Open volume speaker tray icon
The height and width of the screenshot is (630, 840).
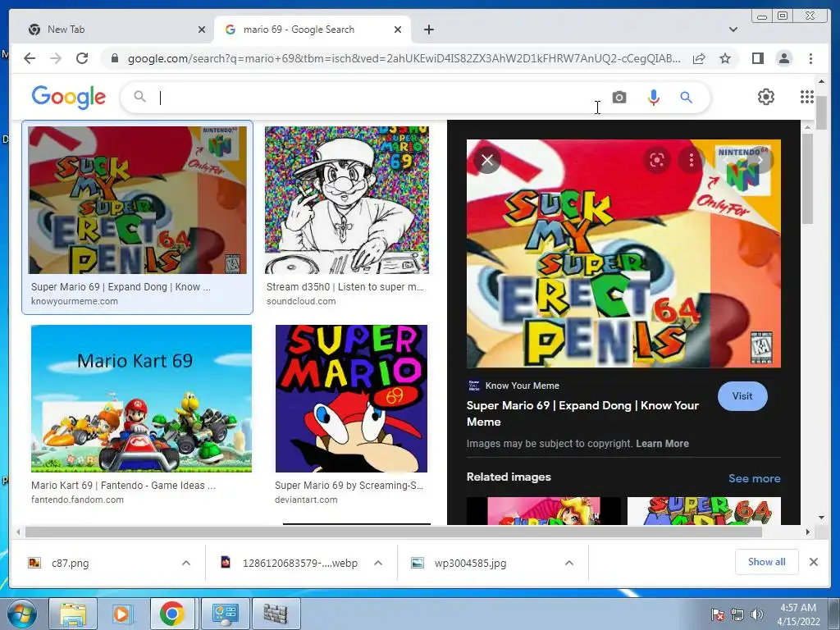pyautogui.click(x=757, y=614)
